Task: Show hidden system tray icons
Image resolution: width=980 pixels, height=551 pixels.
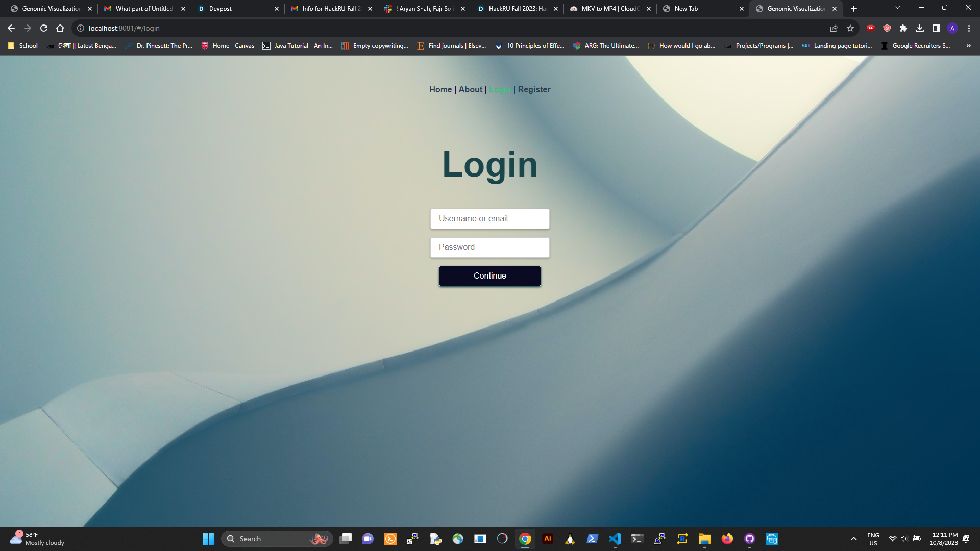Action: click(853, 539)
